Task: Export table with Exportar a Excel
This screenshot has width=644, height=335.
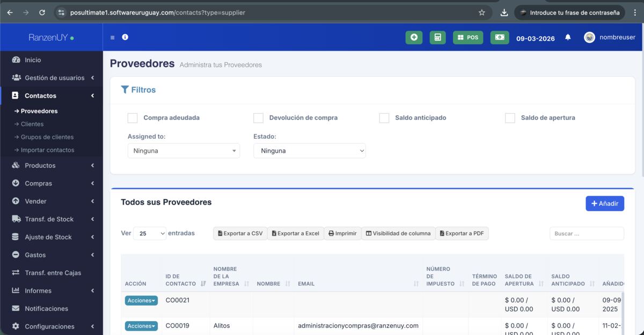Action: pos(296,234)
